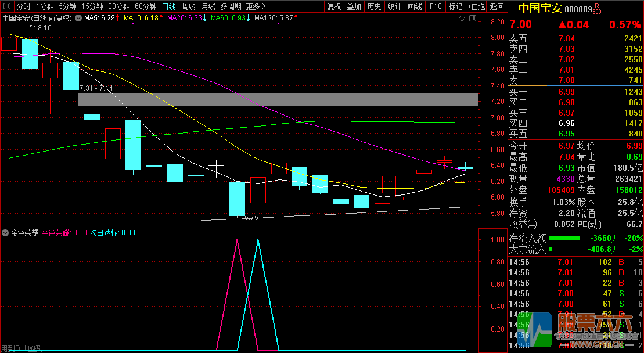Add stock via +自选 button
The width and height of the screenshot is (644, 353).
pos(476,6)
